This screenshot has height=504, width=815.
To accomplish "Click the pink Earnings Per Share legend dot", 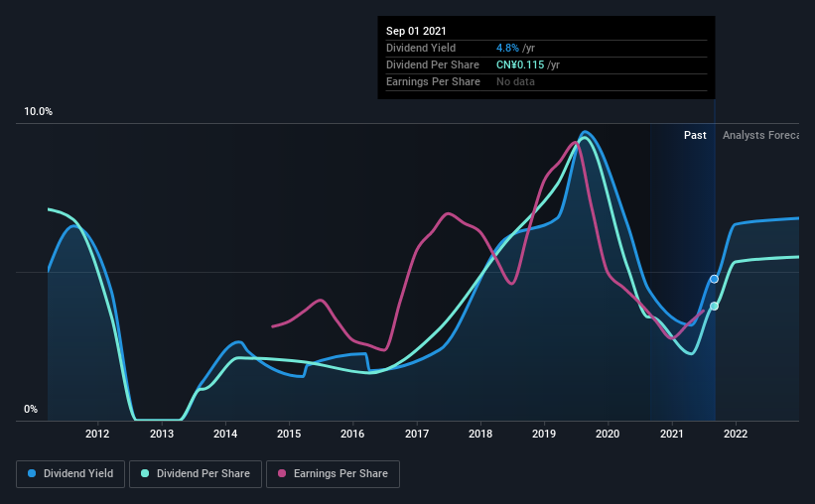I will pos(282,473).
